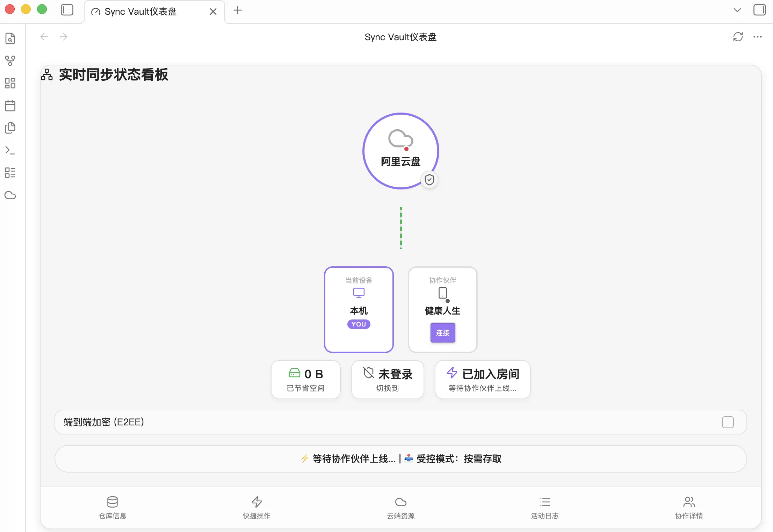
Task: Open the graph view sidebar icon
Action: pos(10,61)
